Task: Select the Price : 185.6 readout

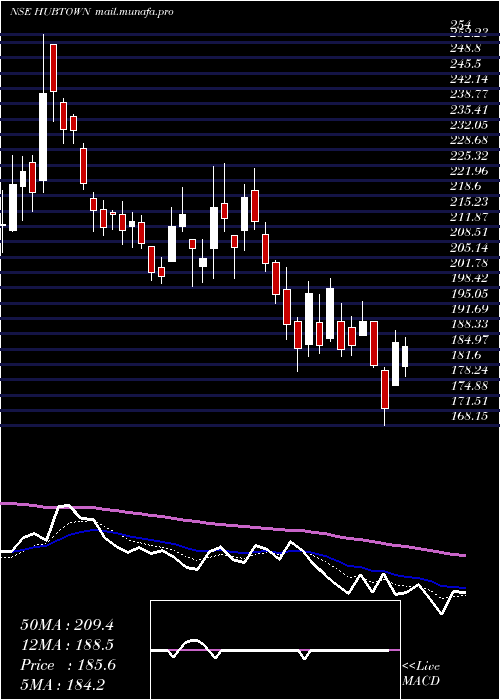Action: point(68,665)
